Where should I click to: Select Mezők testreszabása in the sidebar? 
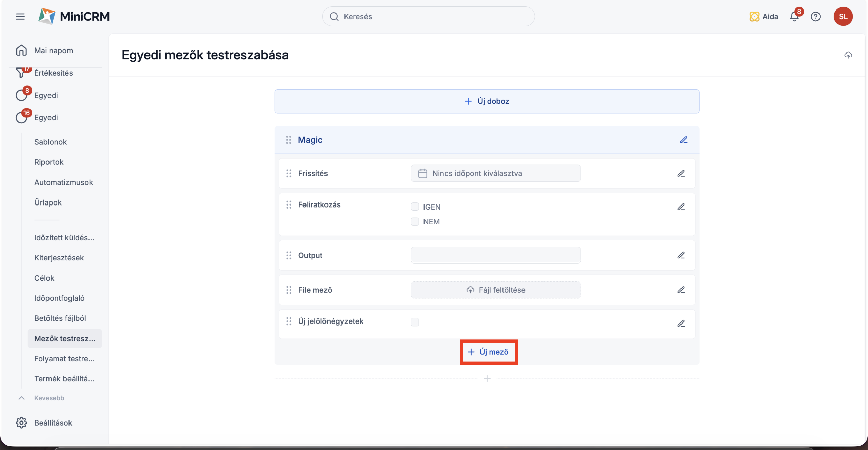tap(65, 338)
